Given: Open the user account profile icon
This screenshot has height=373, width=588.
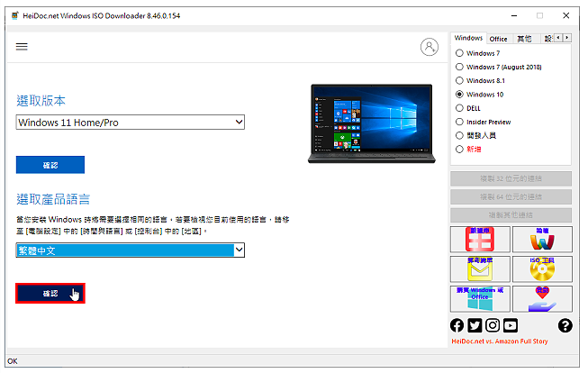Looking at the screenshot, I should 429,47.
